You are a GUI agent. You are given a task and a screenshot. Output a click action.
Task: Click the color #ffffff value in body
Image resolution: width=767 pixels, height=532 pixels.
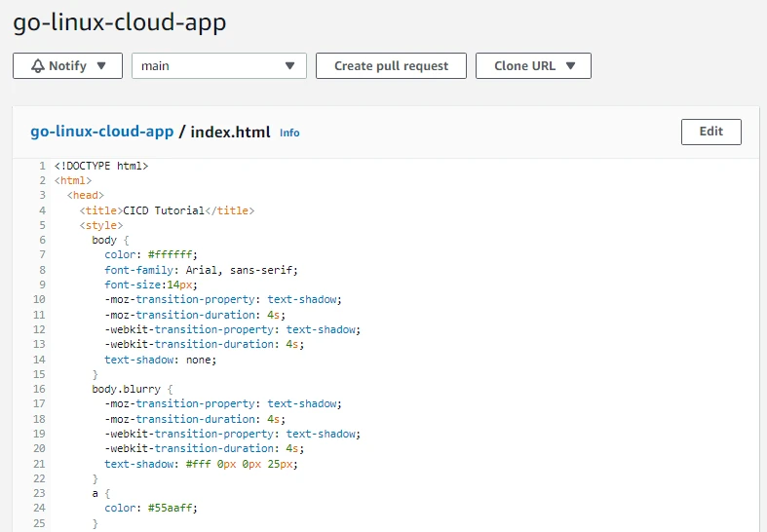tap(172, 255)
